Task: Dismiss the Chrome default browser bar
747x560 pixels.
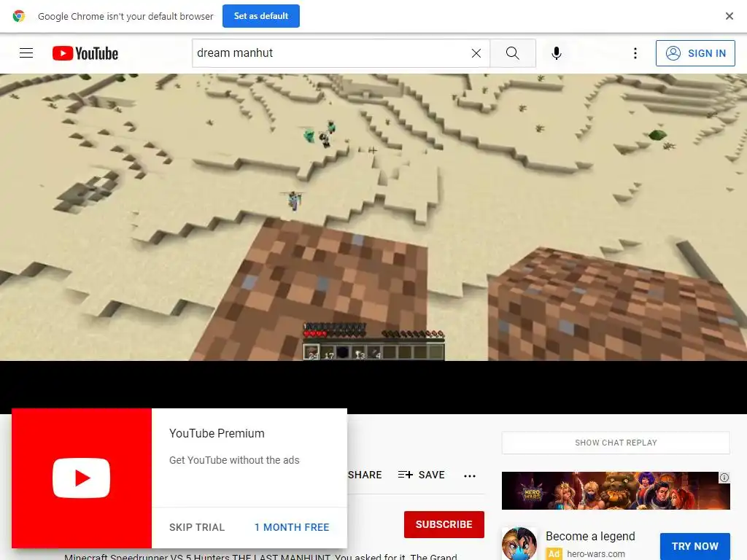Action: point(729,16)
